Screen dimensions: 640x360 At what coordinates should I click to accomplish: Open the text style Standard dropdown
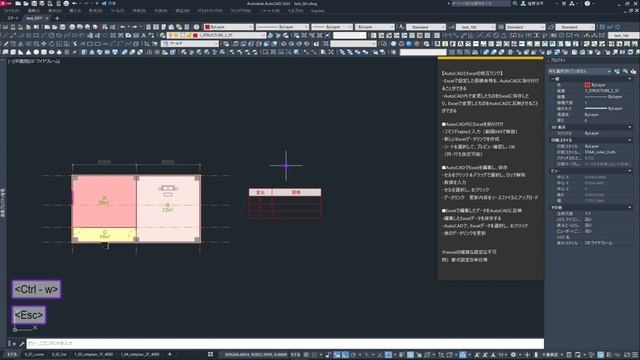tap(426, 27)
